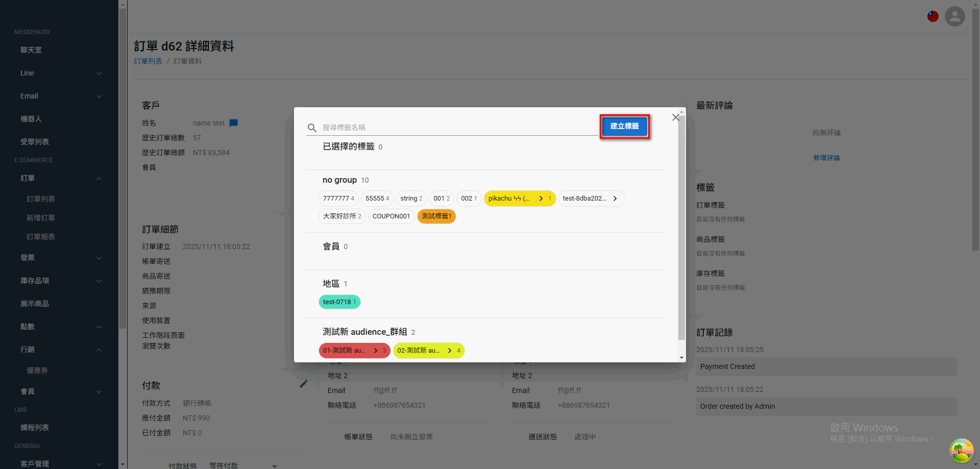Click the 新增評論 link
980x469 pixels.
pyautogui.click(x=826, y=158)
